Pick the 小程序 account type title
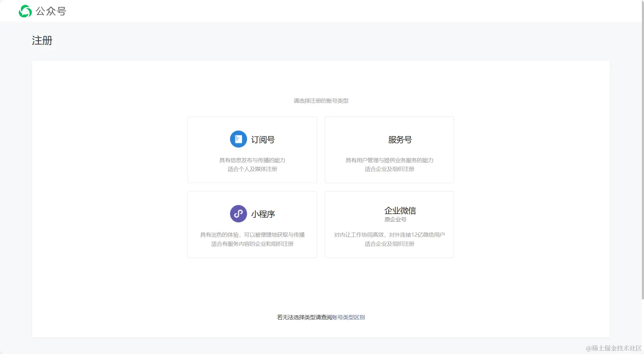This screenshot has height=354, width=644. point(263,214)
